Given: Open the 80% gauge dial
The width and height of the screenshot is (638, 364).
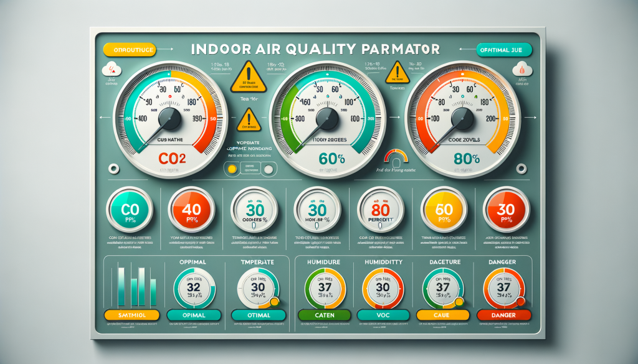Looking at the screenshot, I should [463, 119].
